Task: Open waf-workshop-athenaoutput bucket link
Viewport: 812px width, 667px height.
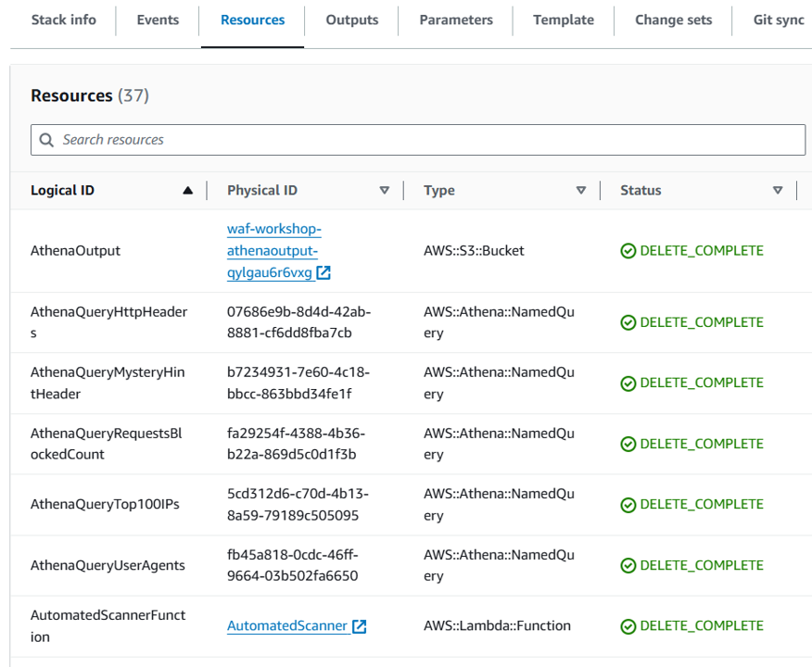Action: click(x=273, y=251)
